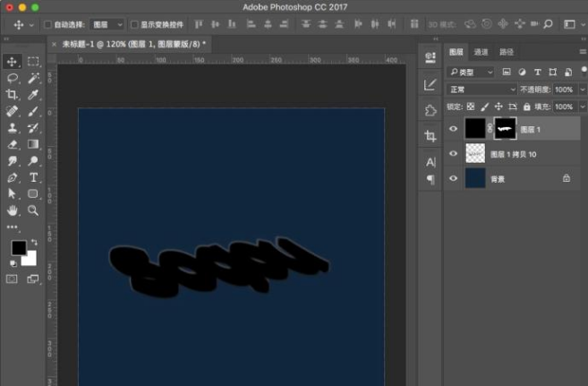588x386 pixels.
Task: Select the Lasso tool
Action: coord(12,78)
